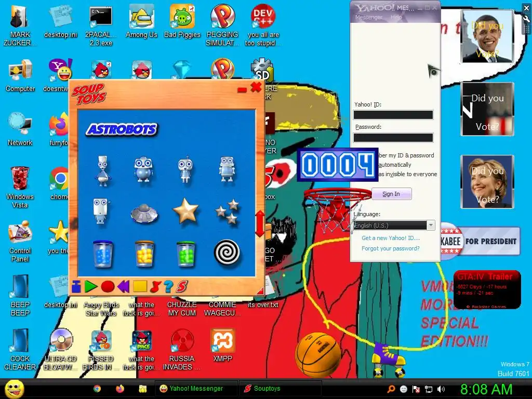Viewport: 532px width, 399px height.
Task: Switch to Yahoo! Messenger taskbar button
Action: pos(196,389)
